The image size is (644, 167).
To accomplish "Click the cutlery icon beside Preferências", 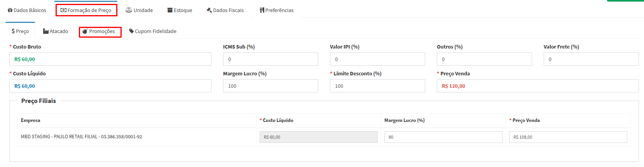I will tap(262, 10).
